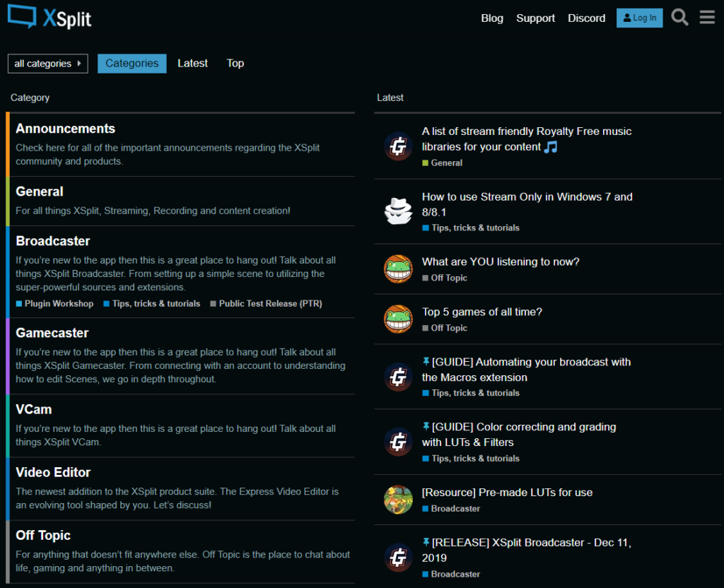Expand the all categories dropdown

tap(47, 64)
